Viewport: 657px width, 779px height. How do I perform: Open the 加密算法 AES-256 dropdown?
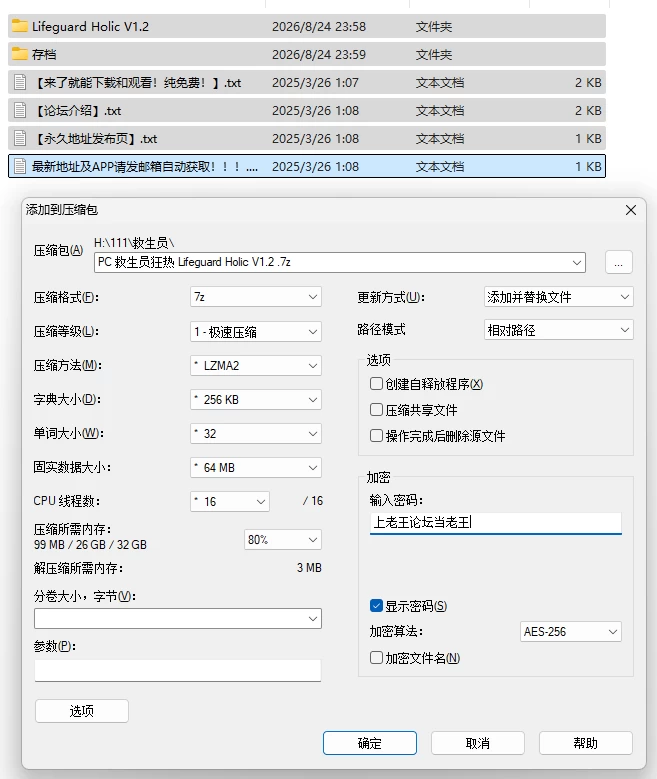coord(571,631)
